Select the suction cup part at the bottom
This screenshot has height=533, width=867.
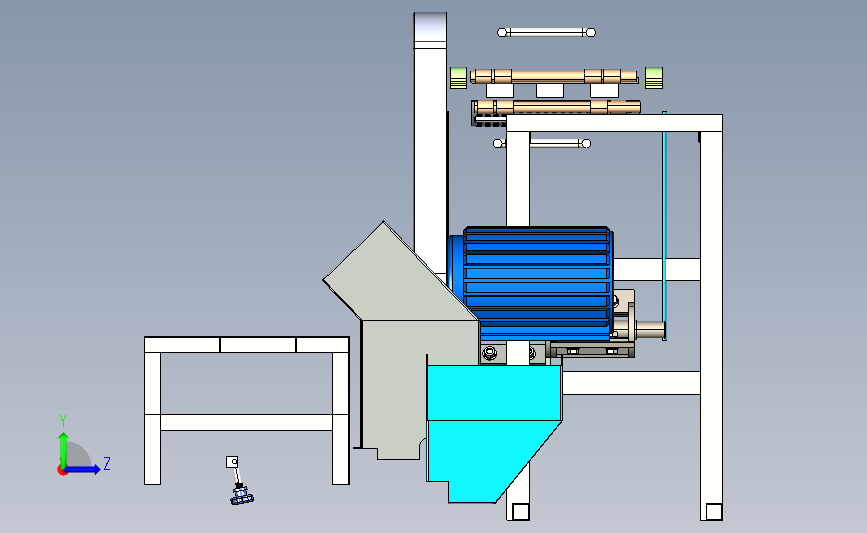tap(242, 495)
